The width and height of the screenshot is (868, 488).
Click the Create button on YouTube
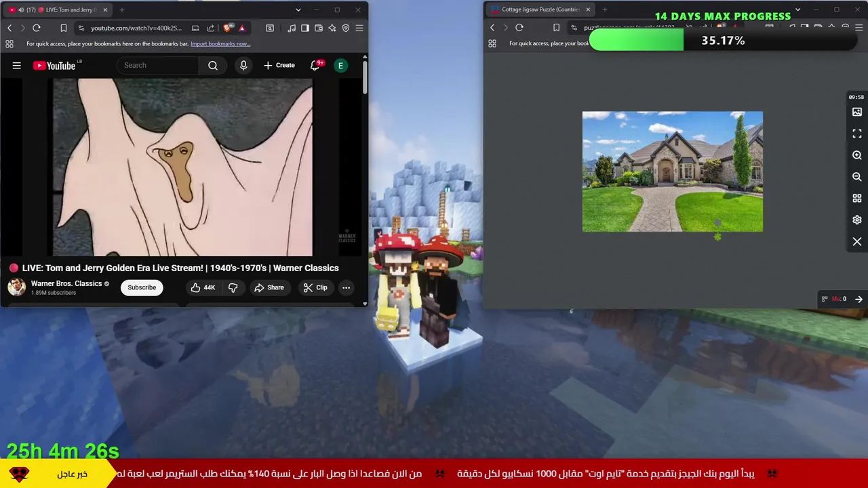pos(279,65)
